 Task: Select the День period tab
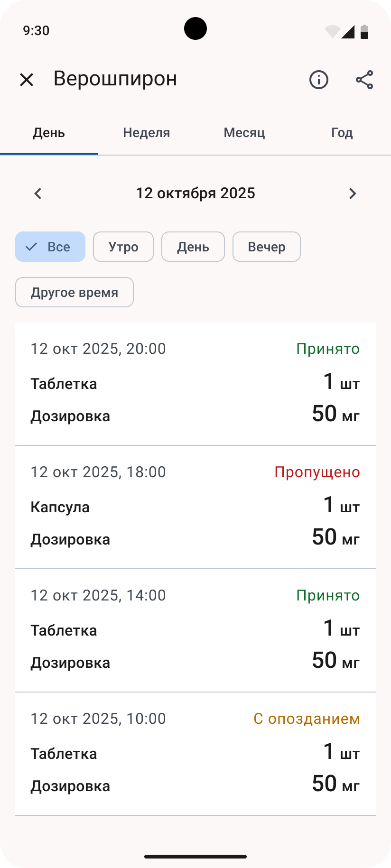click(x=49, y=133)
